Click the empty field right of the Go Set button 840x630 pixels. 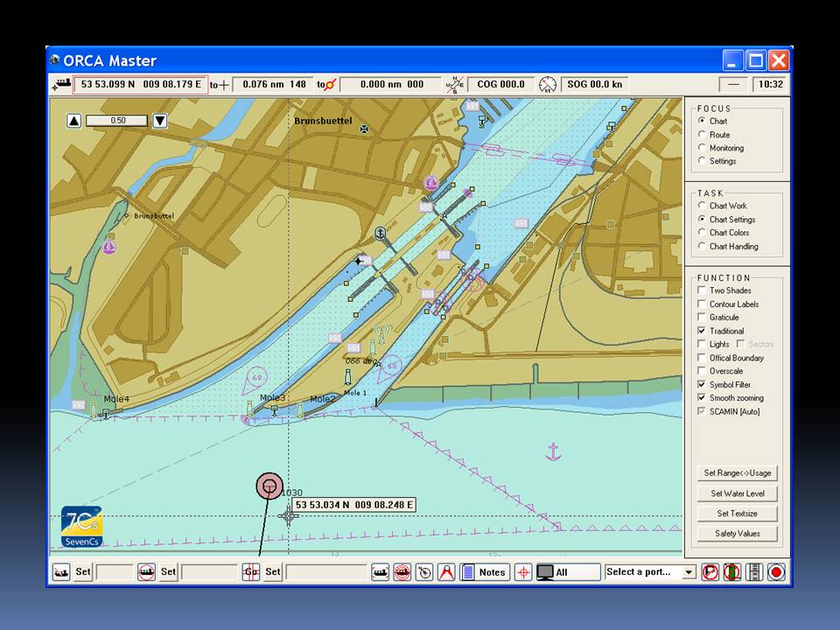tap(326, 572)
